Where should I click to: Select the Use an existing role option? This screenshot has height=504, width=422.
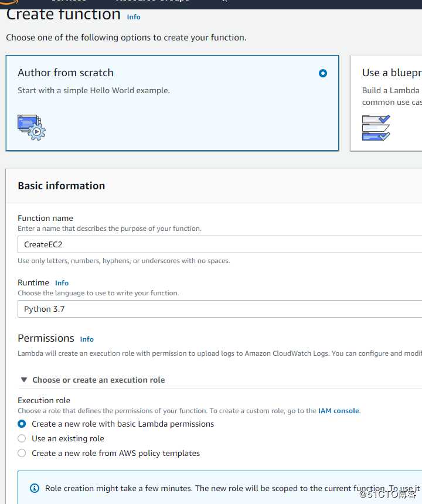tap(22, 438)
